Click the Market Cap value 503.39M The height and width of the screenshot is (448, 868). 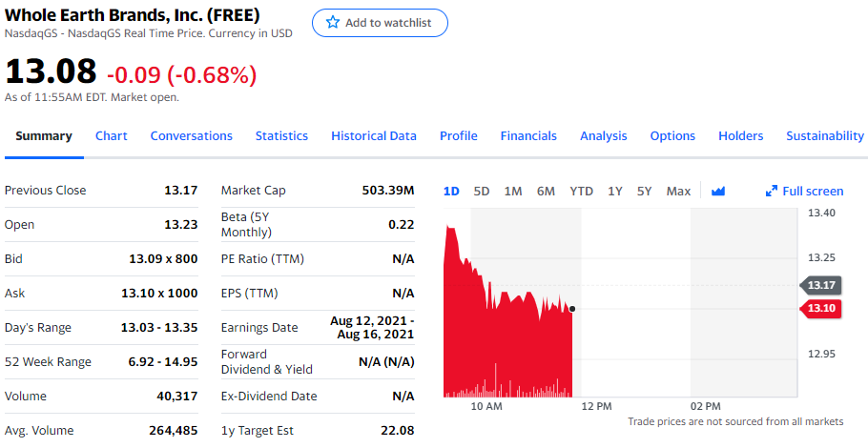click(388, 191)
